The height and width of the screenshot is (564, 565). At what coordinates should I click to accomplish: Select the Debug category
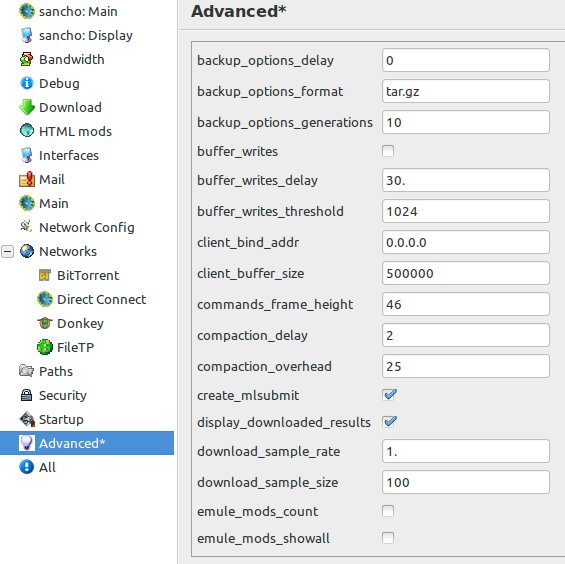59,83
